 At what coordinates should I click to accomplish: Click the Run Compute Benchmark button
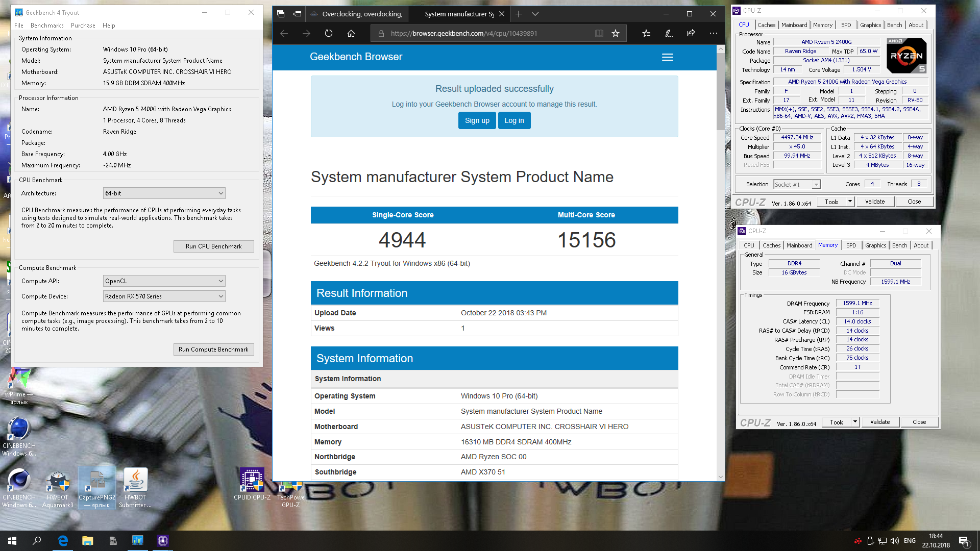click(213, 349)
